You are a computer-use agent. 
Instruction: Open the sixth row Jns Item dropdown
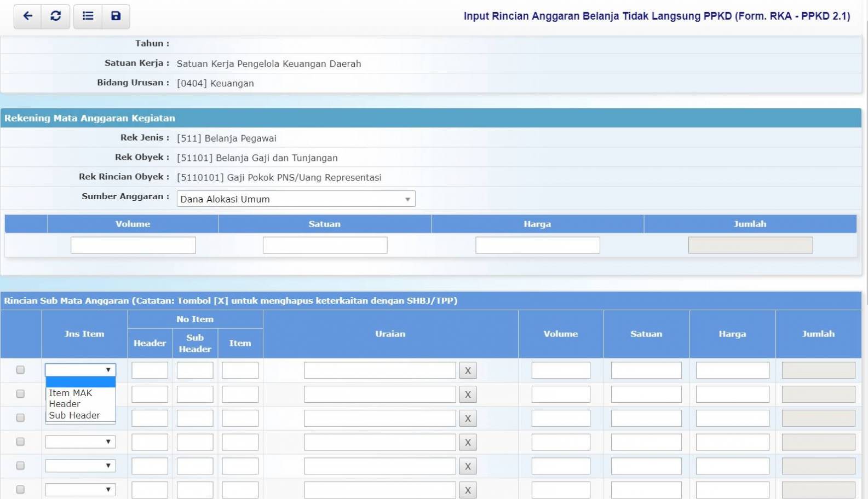coord(81,490)
